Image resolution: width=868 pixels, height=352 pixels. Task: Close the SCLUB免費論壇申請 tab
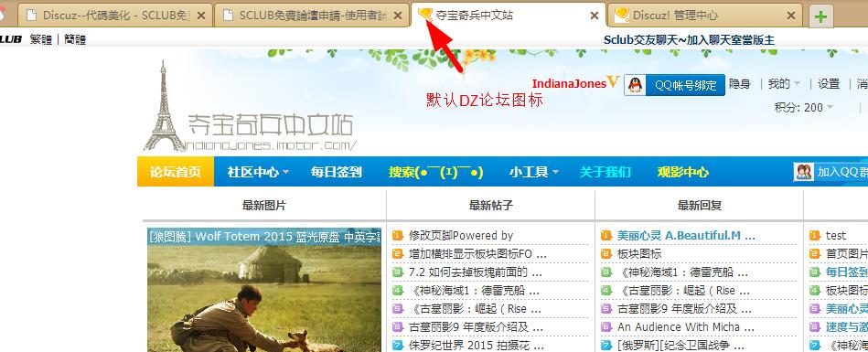pos(397,16)
